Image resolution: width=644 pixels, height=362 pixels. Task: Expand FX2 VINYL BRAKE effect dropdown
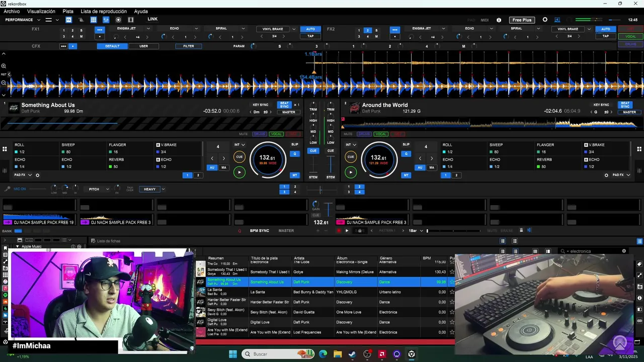[589, 29]
